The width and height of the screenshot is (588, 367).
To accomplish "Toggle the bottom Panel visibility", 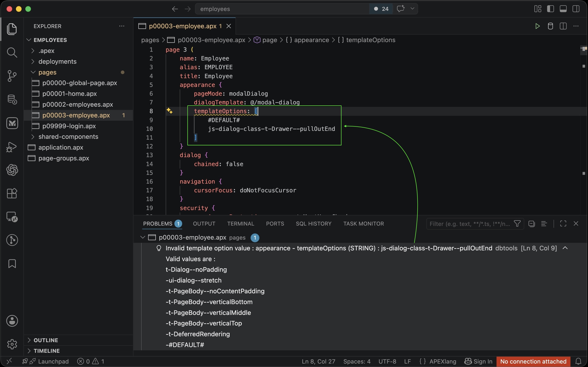I will [x=563, y=9].
